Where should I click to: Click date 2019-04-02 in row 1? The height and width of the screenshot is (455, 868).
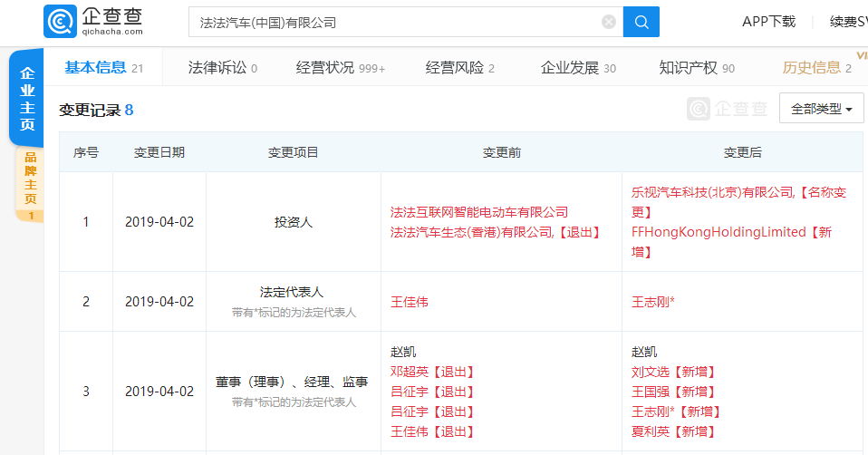tap(159, 222)
